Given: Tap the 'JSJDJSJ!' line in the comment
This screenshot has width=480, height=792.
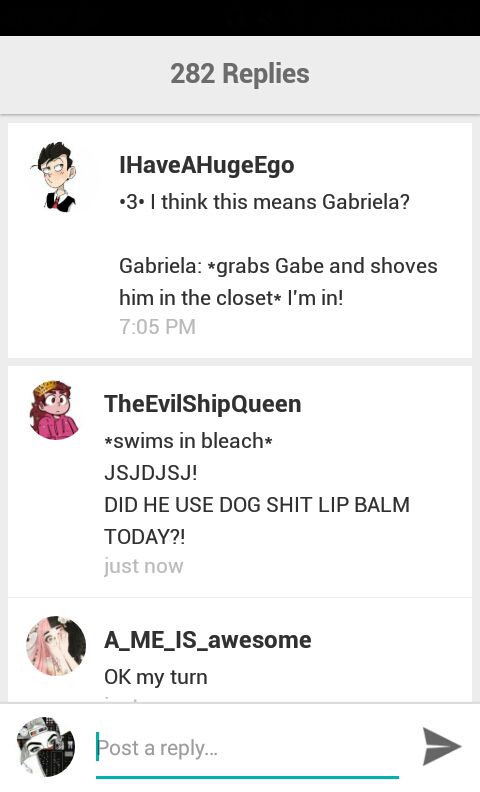Looking at the screenshot, I should (x=151, y=473).
